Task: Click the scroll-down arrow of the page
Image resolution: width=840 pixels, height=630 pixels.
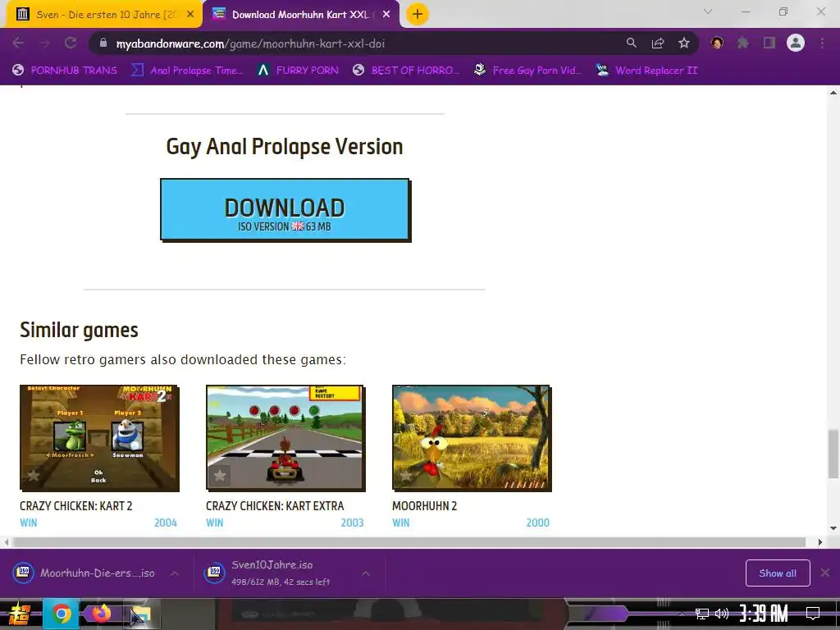Action: [x=833, y=528]
